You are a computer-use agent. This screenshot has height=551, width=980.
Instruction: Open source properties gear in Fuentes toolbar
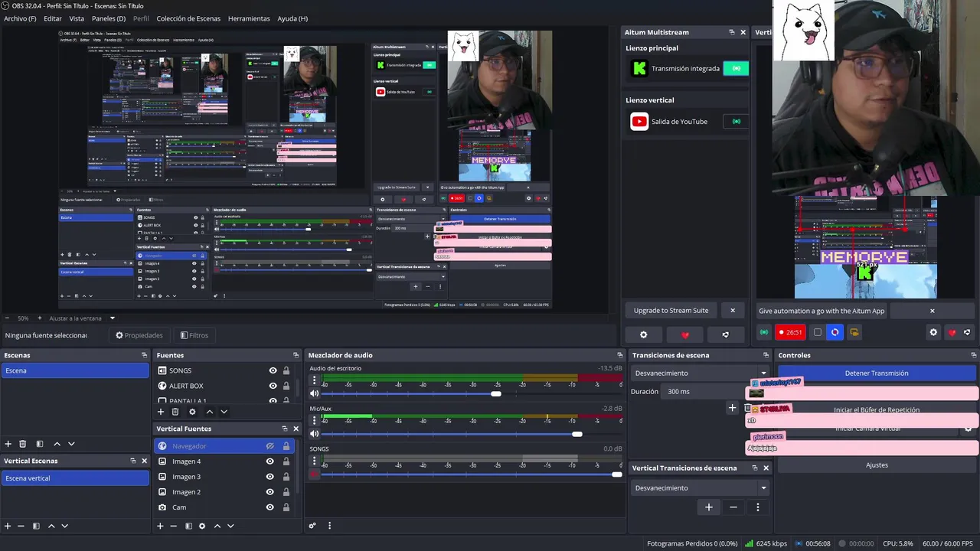point(192,412)
